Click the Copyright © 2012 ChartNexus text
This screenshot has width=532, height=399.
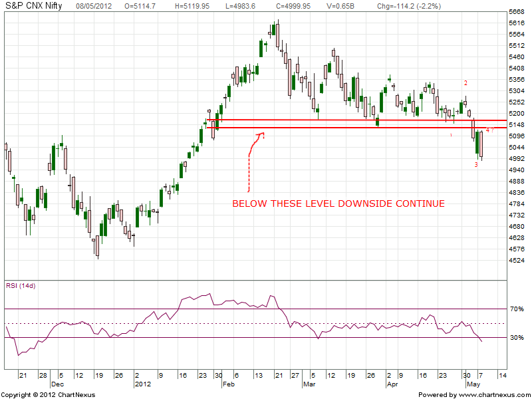48,395
